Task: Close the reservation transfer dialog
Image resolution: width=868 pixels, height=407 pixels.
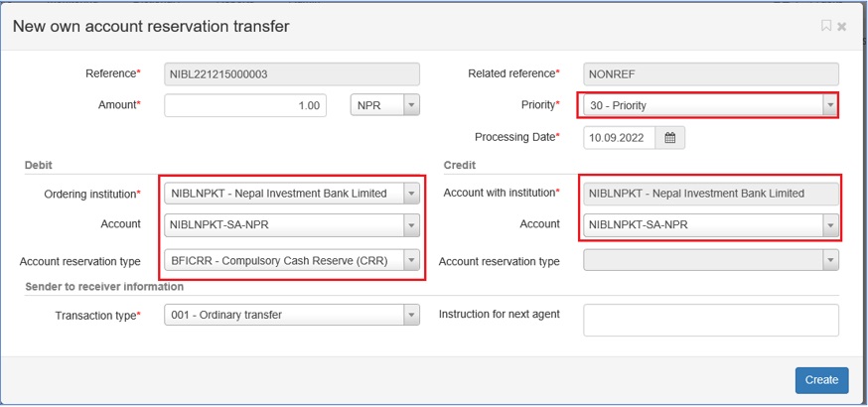Action: [x=842, y=26]
